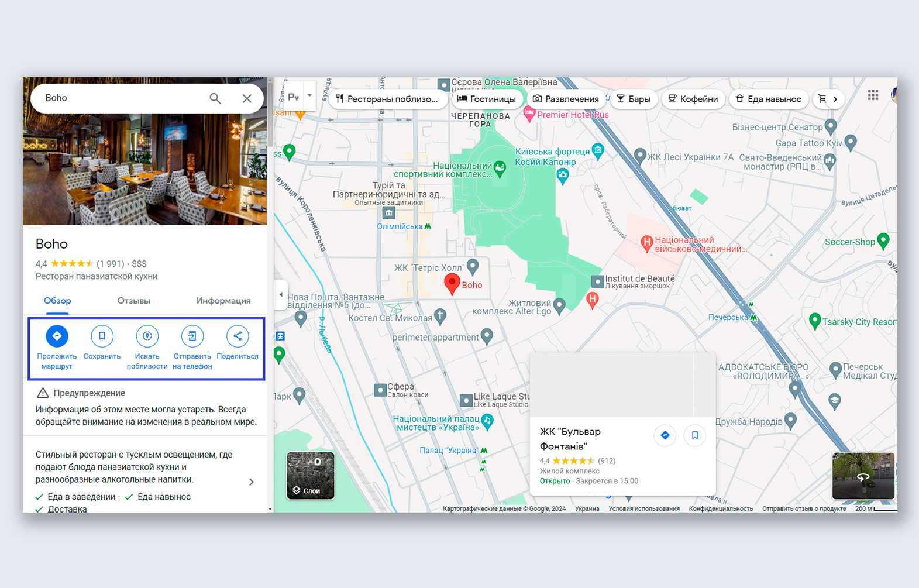
Task: Click the 1 991 reviews count
Action: click(x=110, y=264)
